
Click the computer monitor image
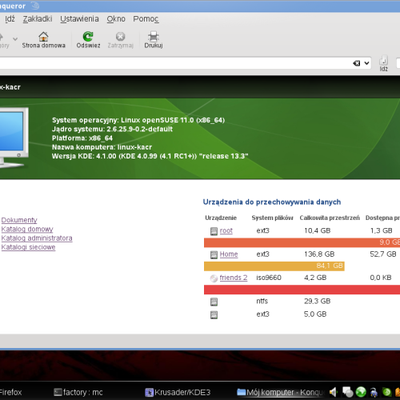(13, 137)
